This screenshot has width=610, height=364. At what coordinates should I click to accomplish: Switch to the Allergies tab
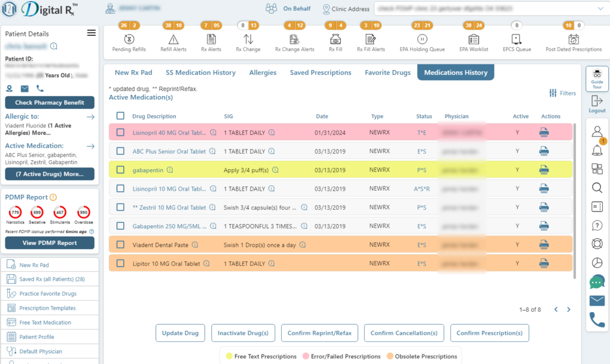pyautogui.click(x=263, y=72)
